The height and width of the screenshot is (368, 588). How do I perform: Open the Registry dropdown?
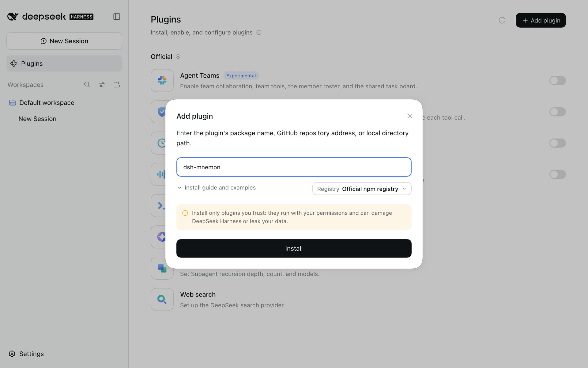pyautogui.click(x=362, y=189)
